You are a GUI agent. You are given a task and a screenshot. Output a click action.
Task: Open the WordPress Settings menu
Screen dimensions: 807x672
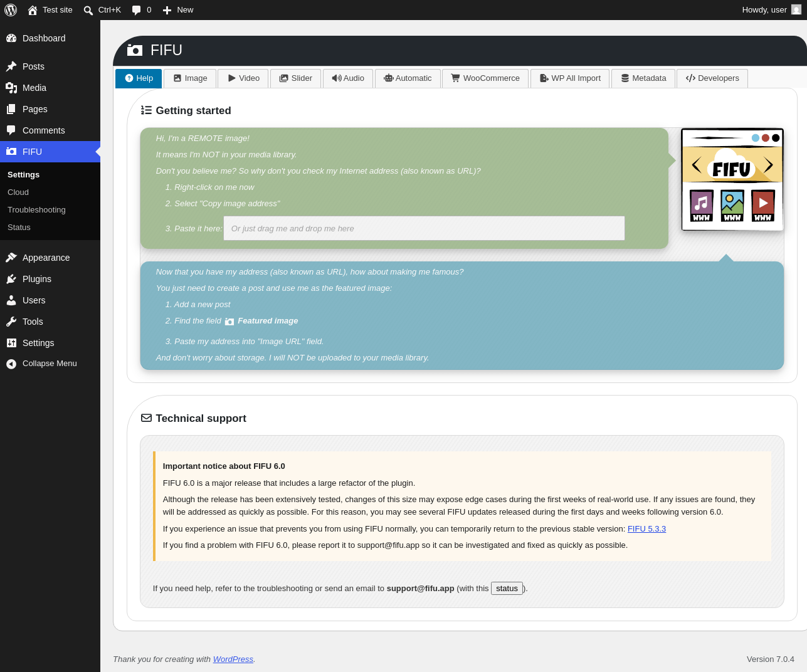[50, 343]
